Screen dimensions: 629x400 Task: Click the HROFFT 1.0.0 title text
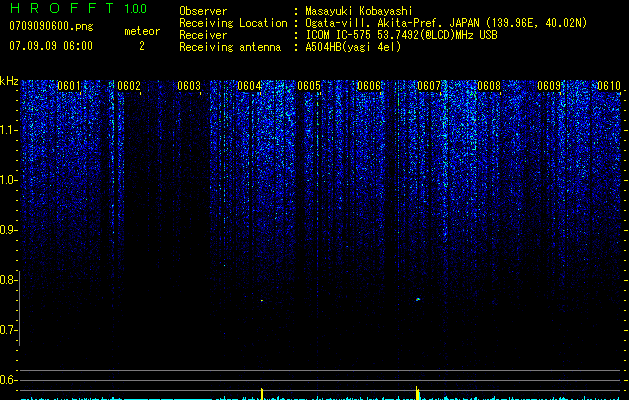pos(78,8)
